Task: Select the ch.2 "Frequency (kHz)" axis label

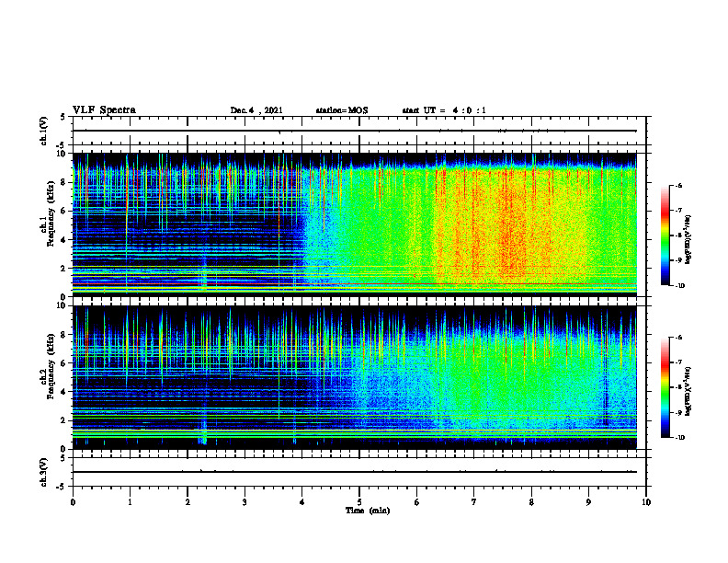Action: 51,366
